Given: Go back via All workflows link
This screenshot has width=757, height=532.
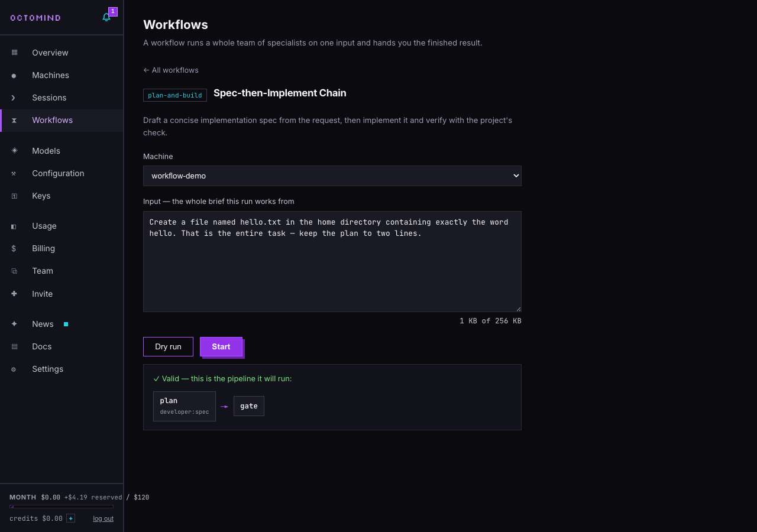Looking at the screenshot, I should (x=171, y=70).
